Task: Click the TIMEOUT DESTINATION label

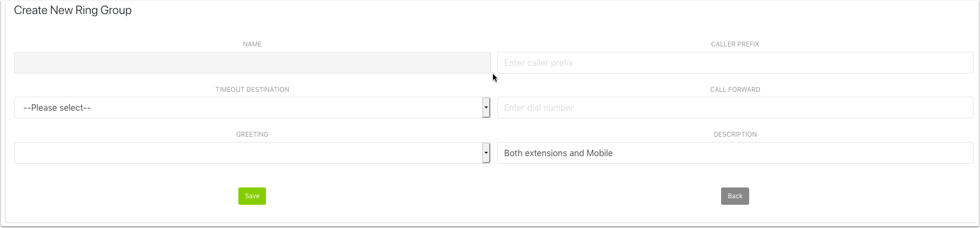Action: (252, 90)
